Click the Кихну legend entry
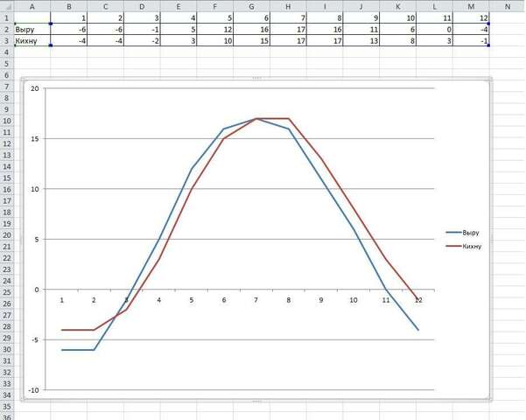 click(x=464, y=246)
